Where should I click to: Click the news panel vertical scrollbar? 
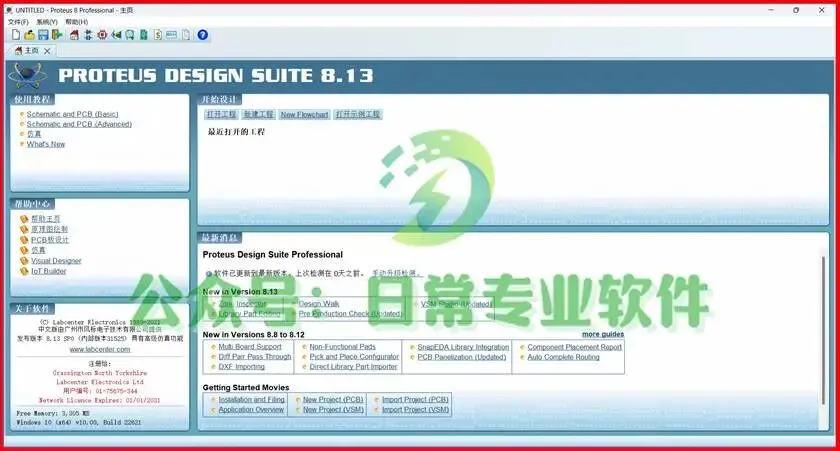coord(823,330)
